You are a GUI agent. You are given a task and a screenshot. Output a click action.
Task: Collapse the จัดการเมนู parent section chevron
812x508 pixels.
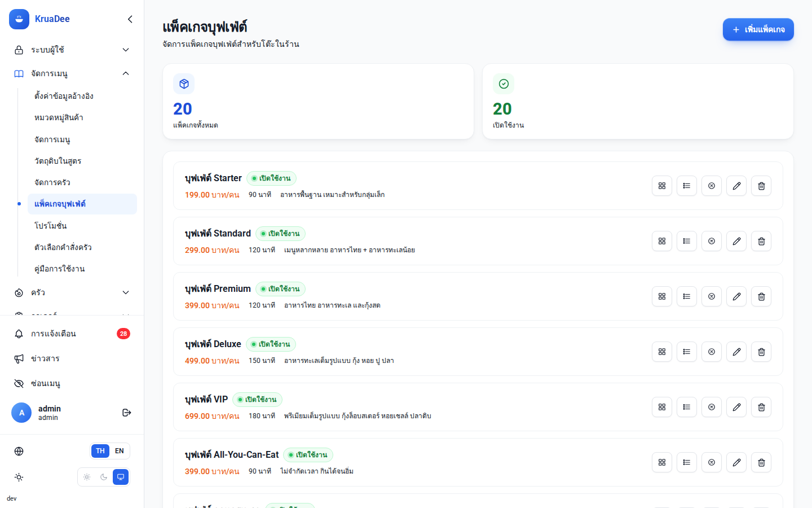126,73
